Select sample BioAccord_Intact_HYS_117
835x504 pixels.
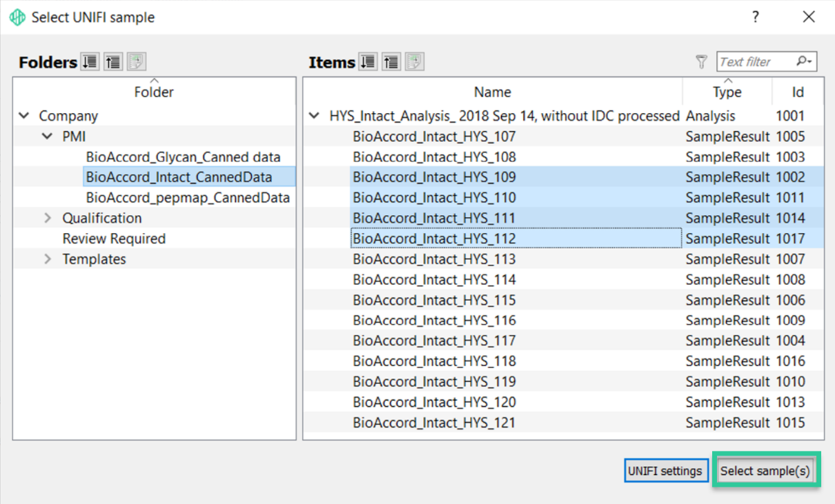pos(434,341)
